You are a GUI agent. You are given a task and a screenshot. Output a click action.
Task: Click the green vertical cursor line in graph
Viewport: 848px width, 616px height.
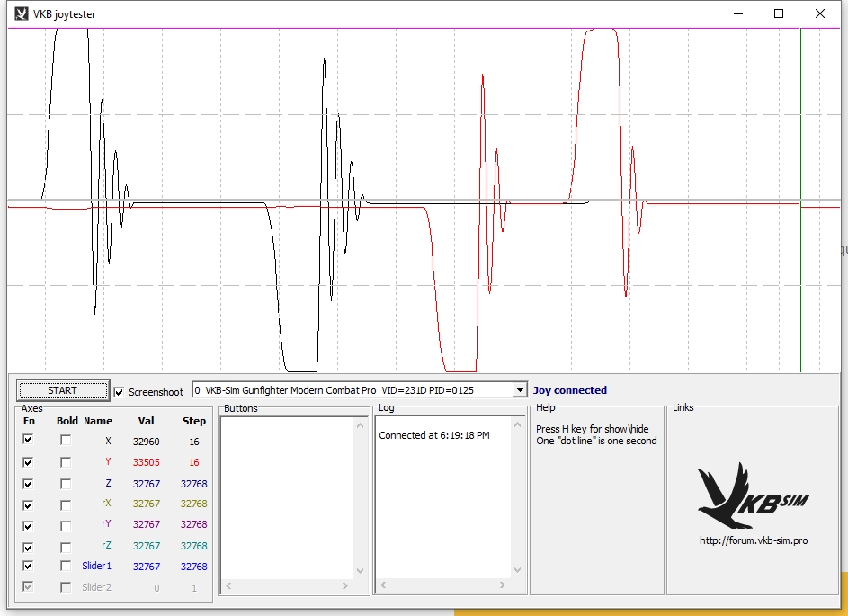[800, 270]
